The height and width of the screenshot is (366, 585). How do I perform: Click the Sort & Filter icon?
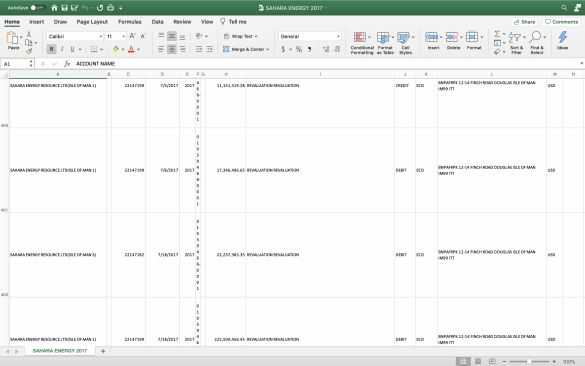point(515,37)
